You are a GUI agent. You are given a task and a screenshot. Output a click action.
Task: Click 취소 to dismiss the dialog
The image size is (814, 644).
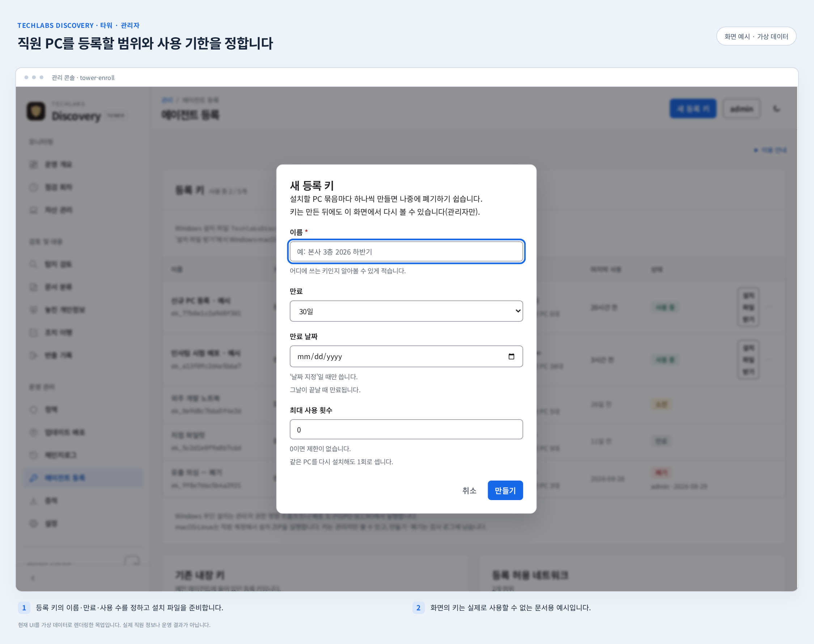point(469,490)
